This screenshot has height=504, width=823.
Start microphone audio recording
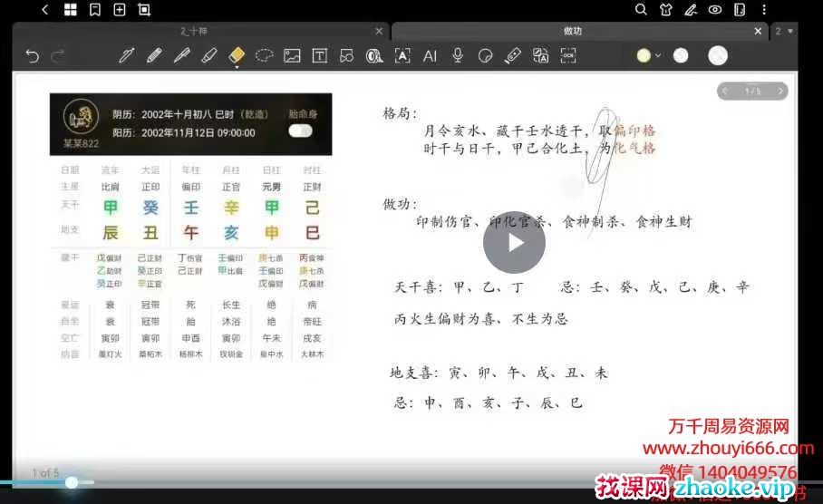458,56
